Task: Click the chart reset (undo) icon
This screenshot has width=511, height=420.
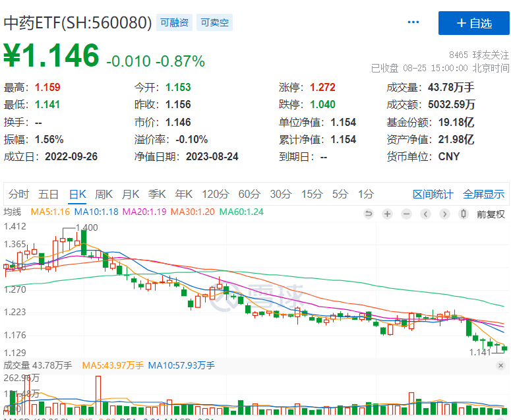Action: [x=369, y=214]
